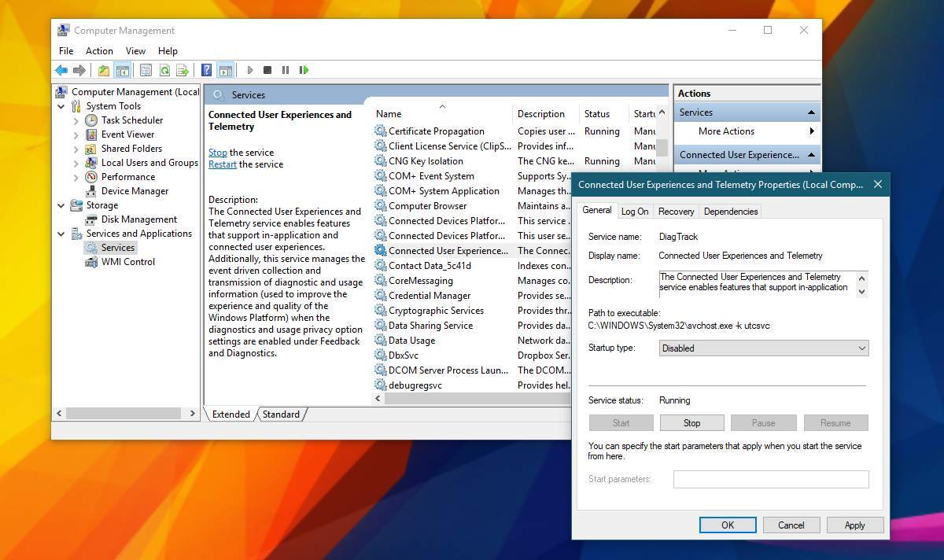The image size is (944, 560).
Task: Click the Export List toolbar icon
Action: click(x=183, y=70)
